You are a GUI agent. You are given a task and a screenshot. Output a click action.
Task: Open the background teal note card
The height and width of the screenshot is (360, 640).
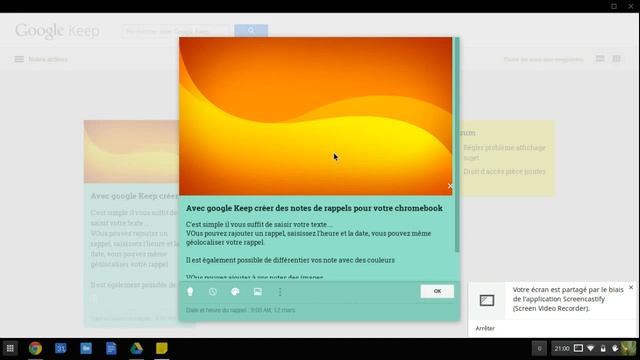pyautogui.click(x=131, y=223)
